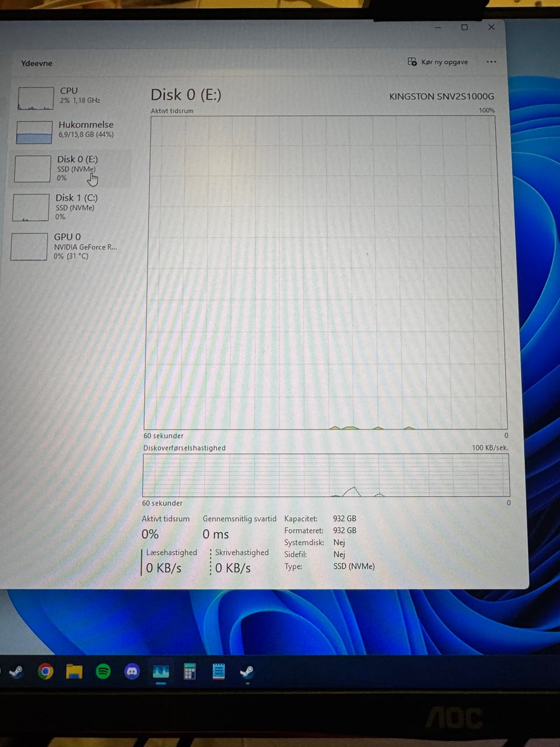Viewport: 560px width, 747px height.
Task: Click the '0 KB/s' value under Læsehastighed
Action: pyautogui.click(x=164, y=568)
